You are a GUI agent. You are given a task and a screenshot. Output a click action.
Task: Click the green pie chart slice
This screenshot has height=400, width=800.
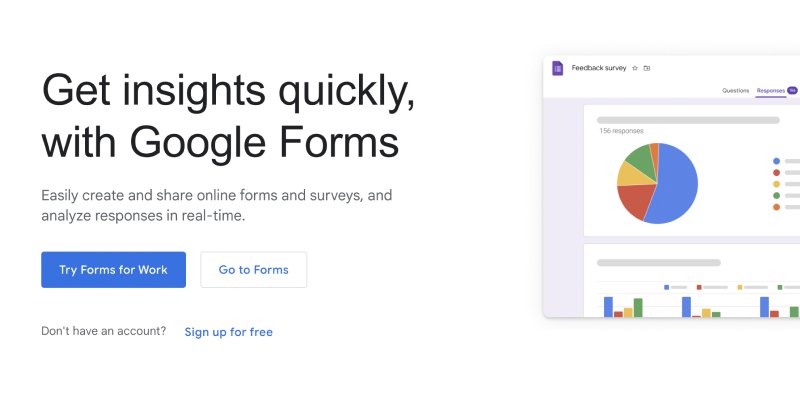(642, 161)
